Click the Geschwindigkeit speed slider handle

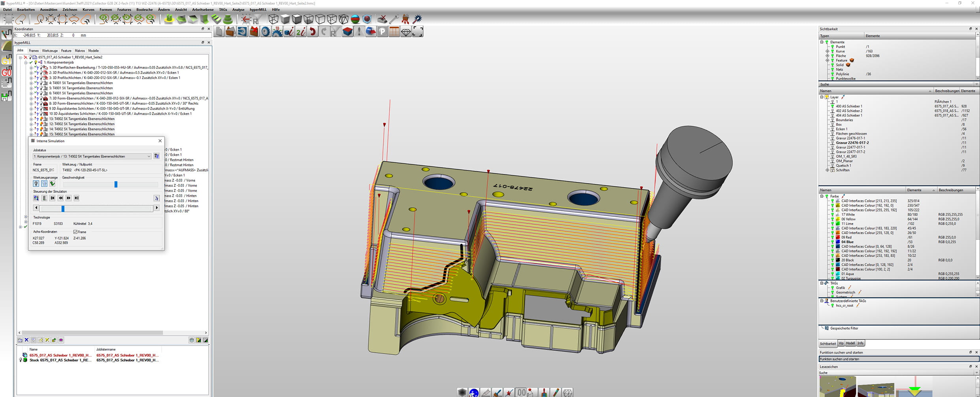pos(116,184)
